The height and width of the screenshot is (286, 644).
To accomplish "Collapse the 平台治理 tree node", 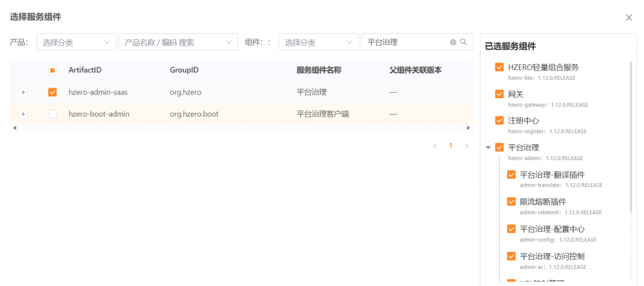I will coord(488,148).
